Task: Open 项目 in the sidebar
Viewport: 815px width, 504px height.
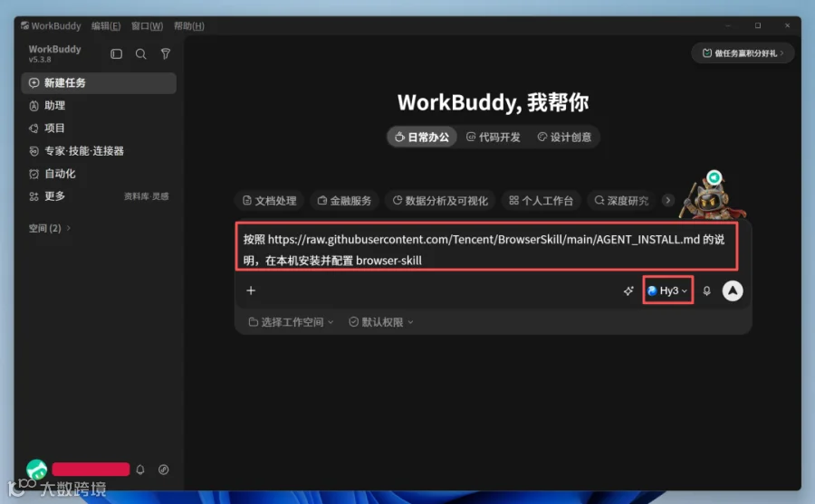Action: point(99,128)
